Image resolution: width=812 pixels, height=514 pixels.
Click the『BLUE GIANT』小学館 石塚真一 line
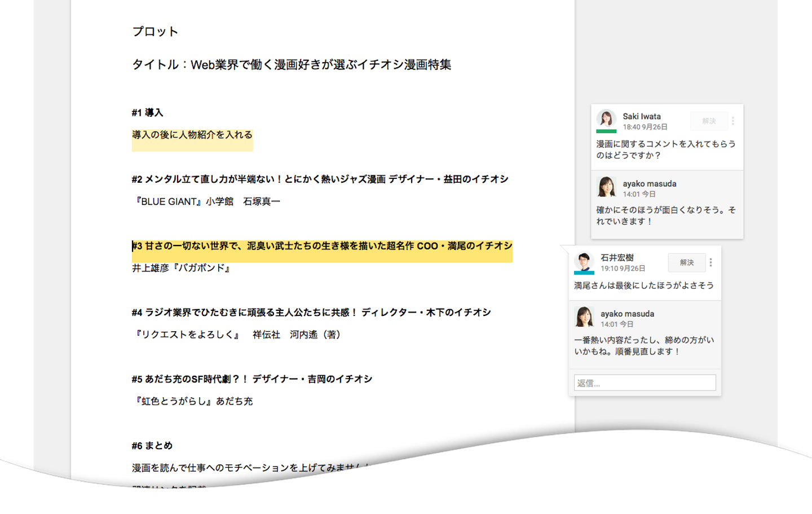coord(206,201)
